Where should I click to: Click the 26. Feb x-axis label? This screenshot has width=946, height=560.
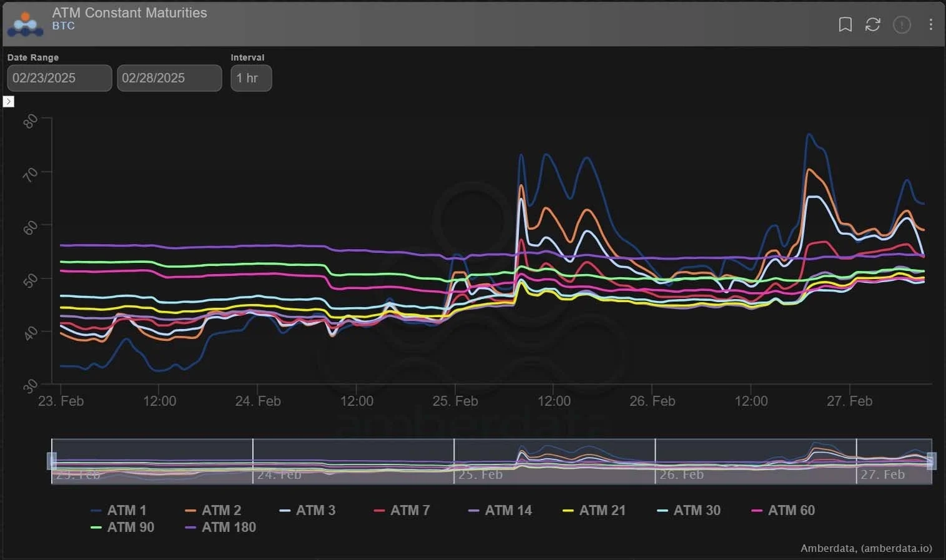(x=653, y=401)
